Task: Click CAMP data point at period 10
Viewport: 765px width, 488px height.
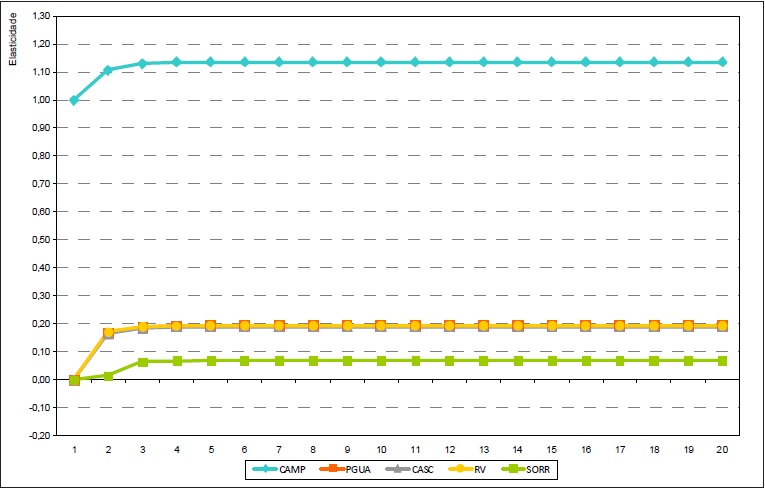Action: point(381,62)
